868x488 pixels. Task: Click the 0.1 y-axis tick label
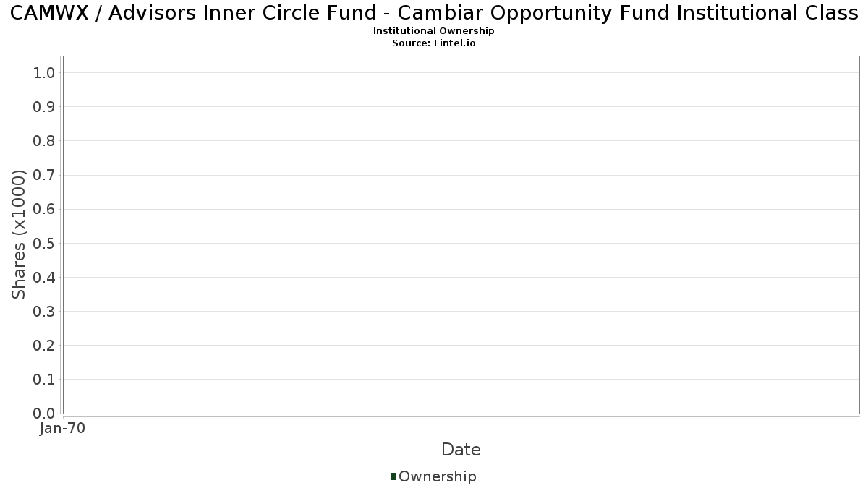coord(44,380)
